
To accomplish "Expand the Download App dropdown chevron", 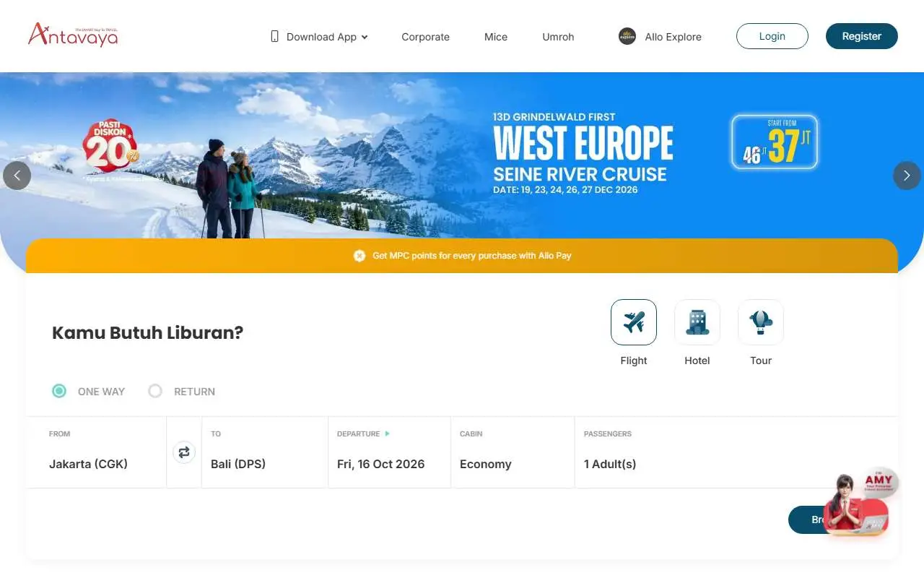I will coord(365,37).
